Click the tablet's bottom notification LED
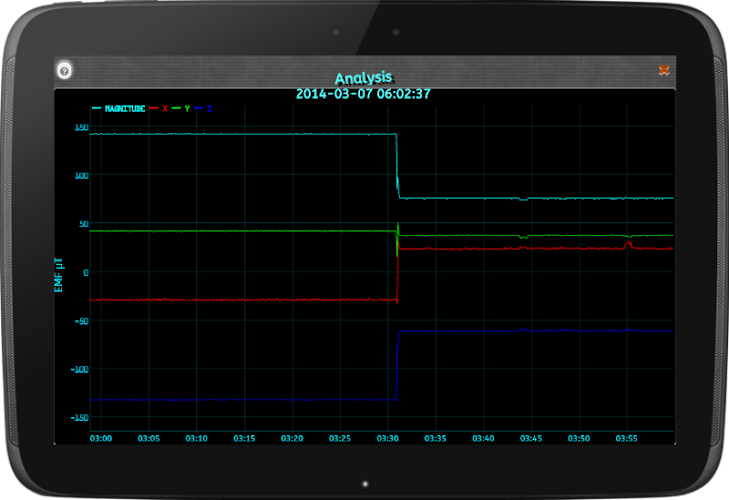The height and width of the screenshot is (500, 729). [365, 484]
